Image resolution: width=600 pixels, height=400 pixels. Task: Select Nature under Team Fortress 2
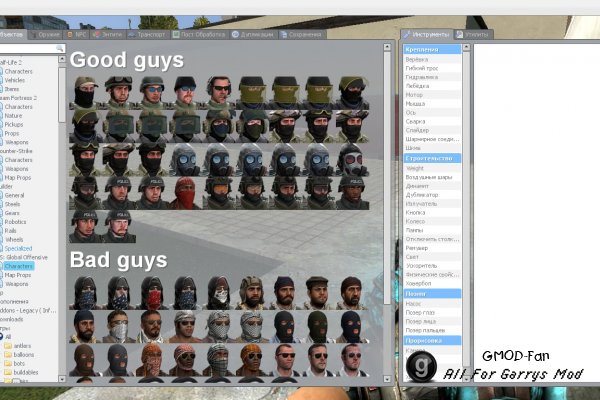pyautogui.click(x=13, y=116)
